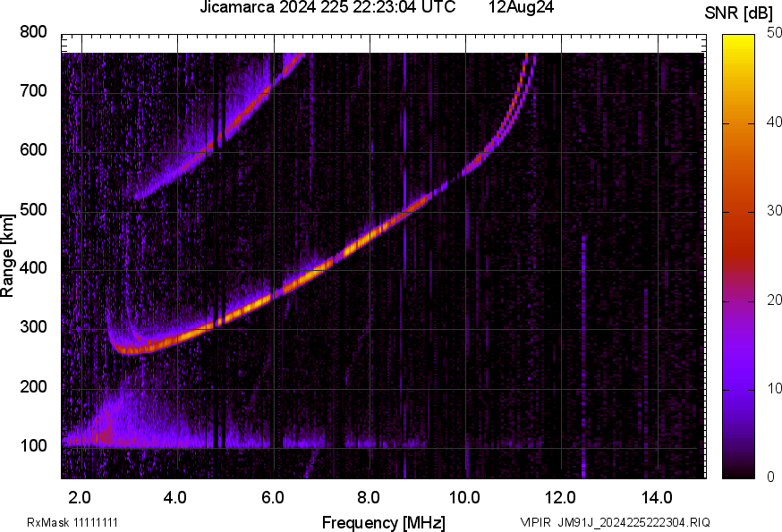Click the purple 10 dB colorbar region
This screenshot has width=782, height=532.
(x=738, y=389)
